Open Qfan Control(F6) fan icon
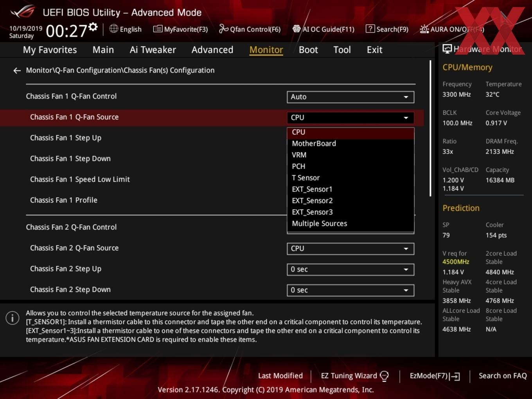 (x=223, y=29)
